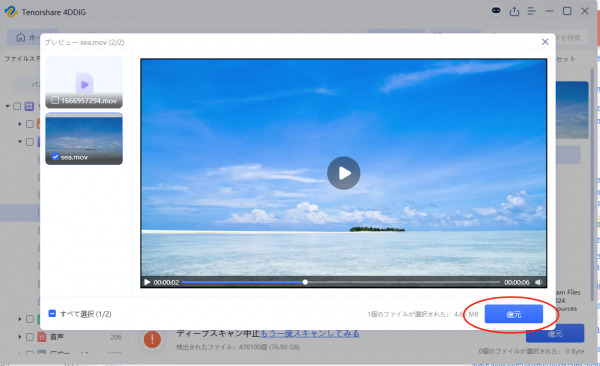The image size is (600, 366).
Task: Click the blue 復元 button in preview dialog
Action: pyautogui.click(x=514, y=314)
